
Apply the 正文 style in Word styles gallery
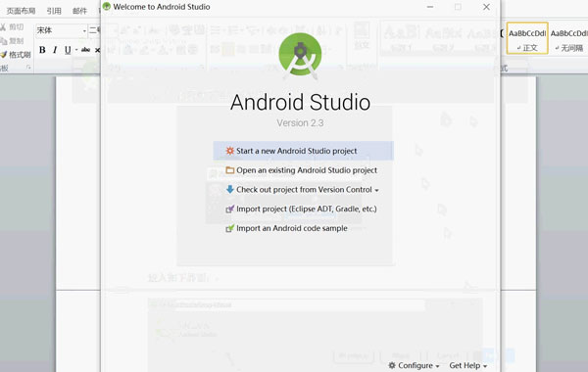point(527,38)
